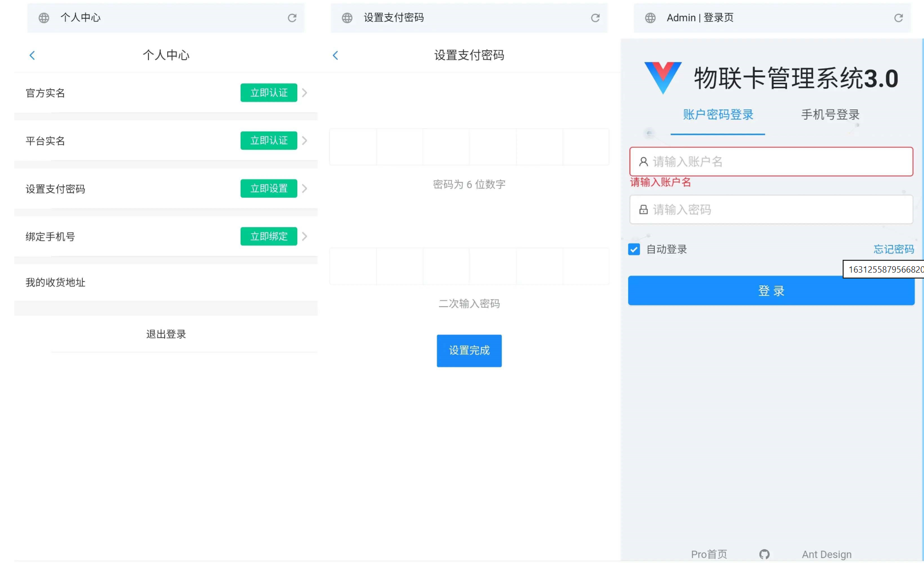Toggle the 自动登录 checkbox
924x563 pixels.
tap(634, 249)
